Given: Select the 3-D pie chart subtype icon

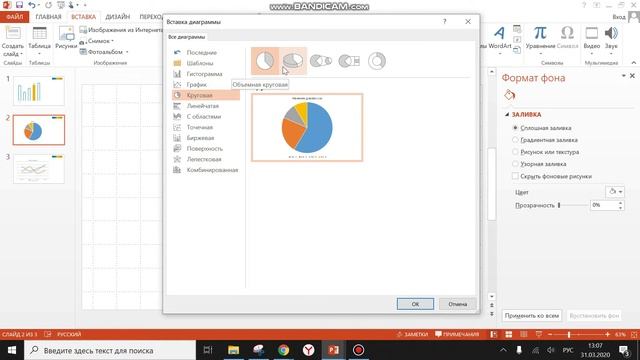Looking at the screenshot, I should (293, 61).
